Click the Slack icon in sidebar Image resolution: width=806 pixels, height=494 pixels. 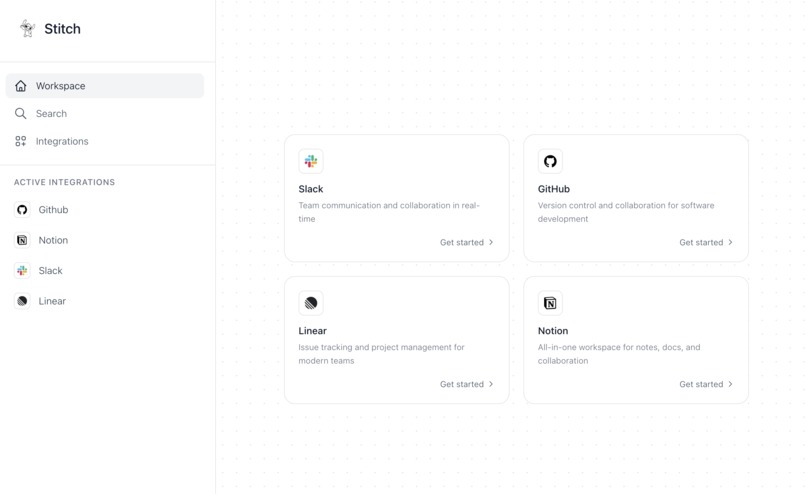tap(22, 270)
